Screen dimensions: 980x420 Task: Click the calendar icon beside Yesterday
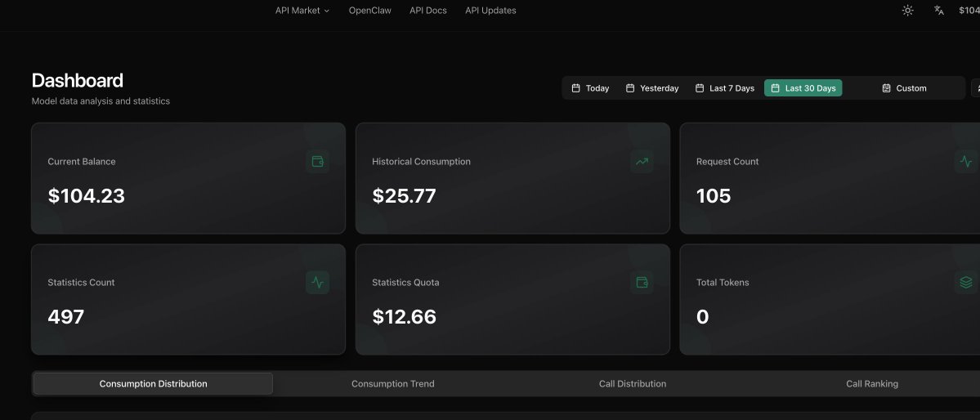(x=631, y=88)
